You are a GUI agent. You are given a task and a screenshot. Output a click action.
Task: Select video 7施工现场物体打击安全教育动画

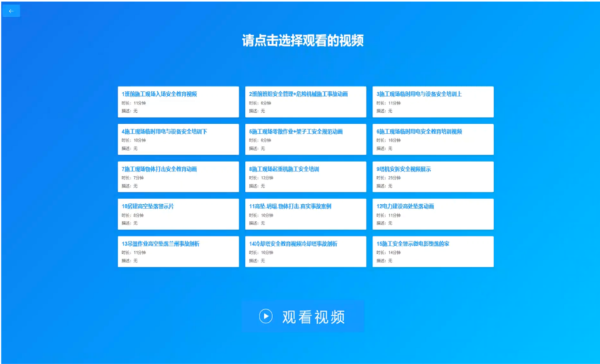pyautogui.click(x=178, y=177)
